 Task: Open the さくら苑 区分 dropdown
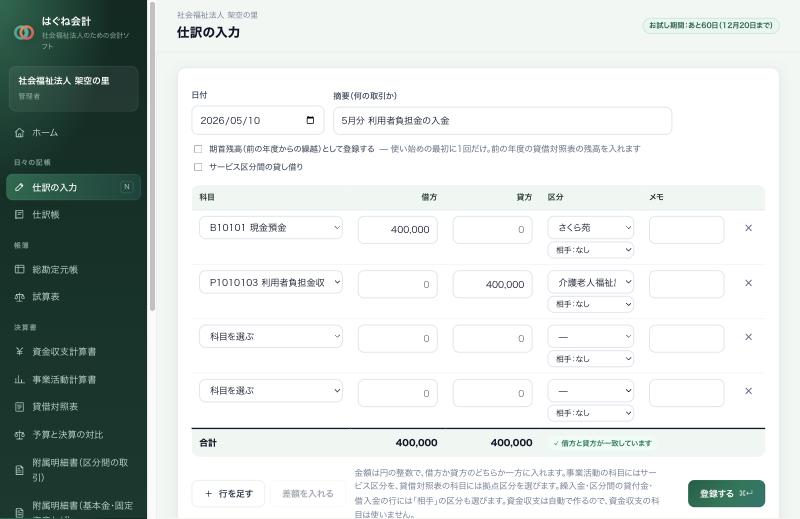(x=591, y=228)
